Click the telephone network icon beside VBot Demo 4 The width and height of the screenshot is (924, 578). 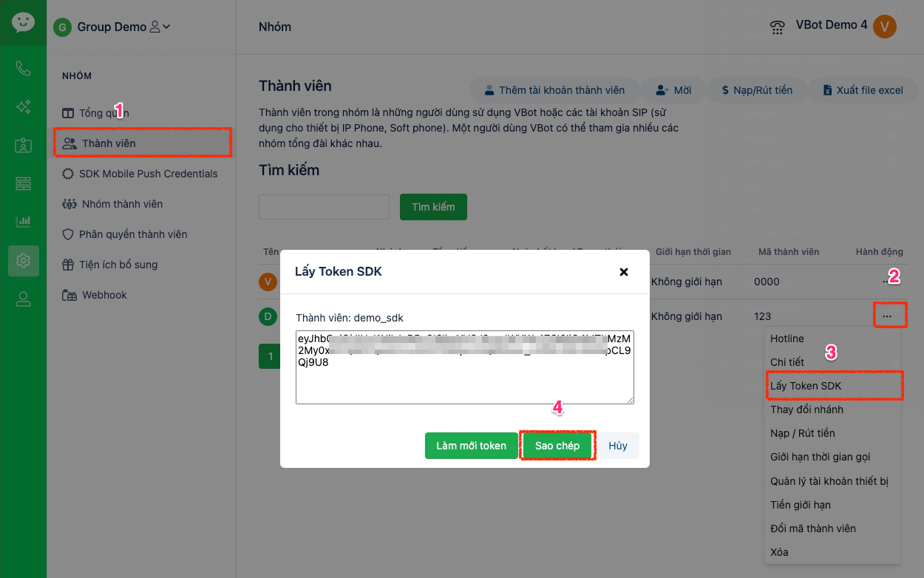coord(777,27)
